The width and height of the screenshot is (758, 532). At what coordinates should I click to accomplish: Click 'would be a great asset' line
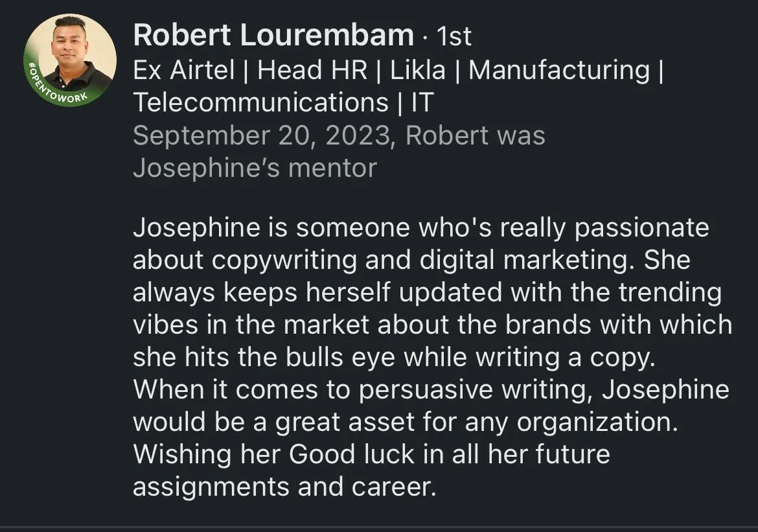tap(406, 422)
